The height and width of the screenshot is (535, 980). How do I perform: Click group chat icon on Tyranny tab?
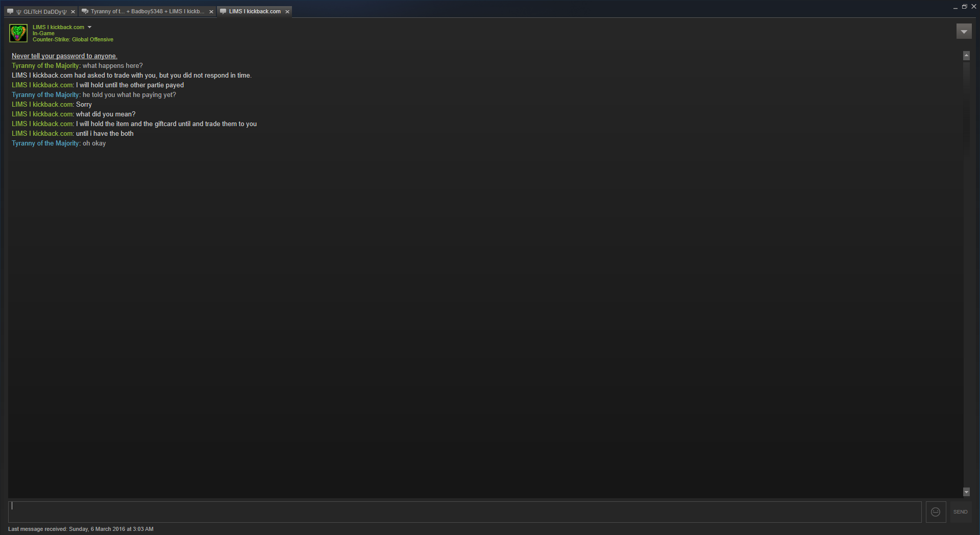[x=85, y=11]
